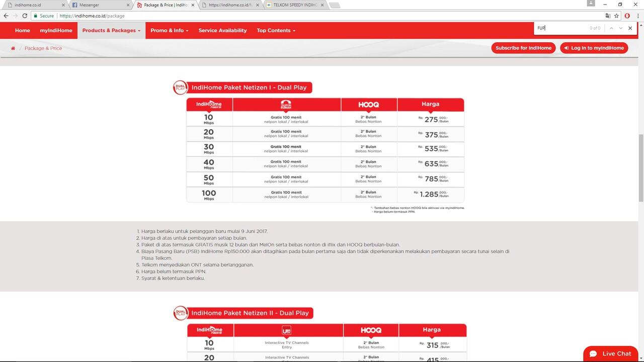Screen dimensions: 644x362
Task: Click IndiHome Fiber logo in Netizen II table
Action: click(x=209, y=330)
